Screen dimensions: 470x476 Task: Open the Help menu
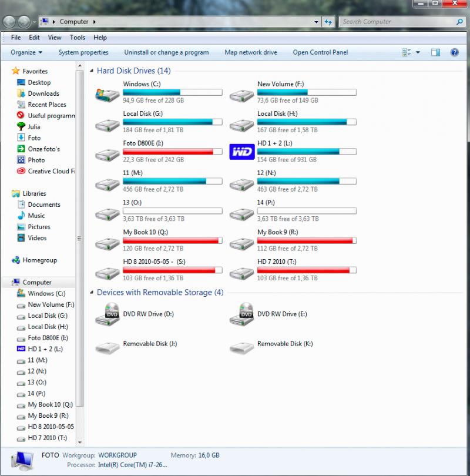[100, 38]
